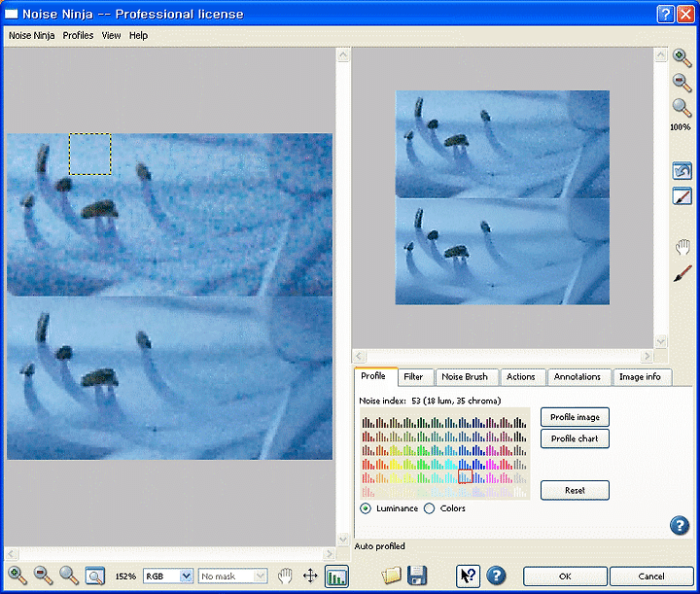700x594 pixels.
Task: Switch to the Noise Brush tab
Action: pyautogui.click(x=465, y=376)
